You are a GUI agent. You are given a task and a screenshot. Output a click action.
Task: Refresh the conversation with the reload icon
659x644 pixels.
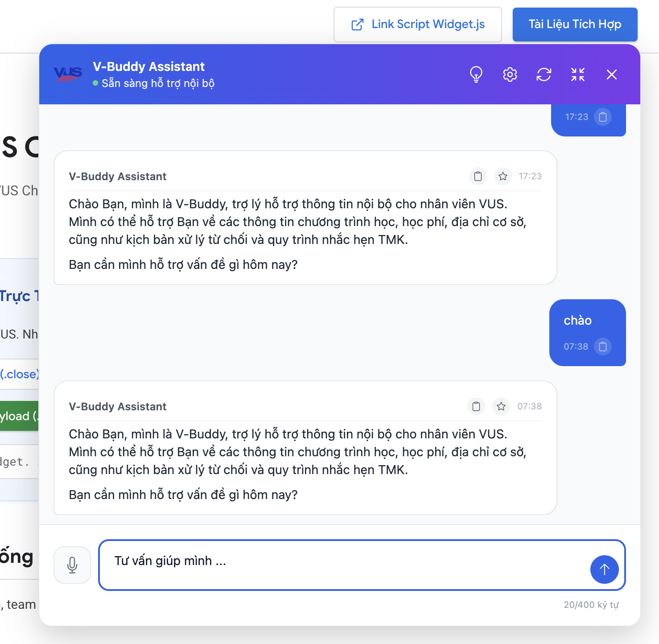coord(544,74)
